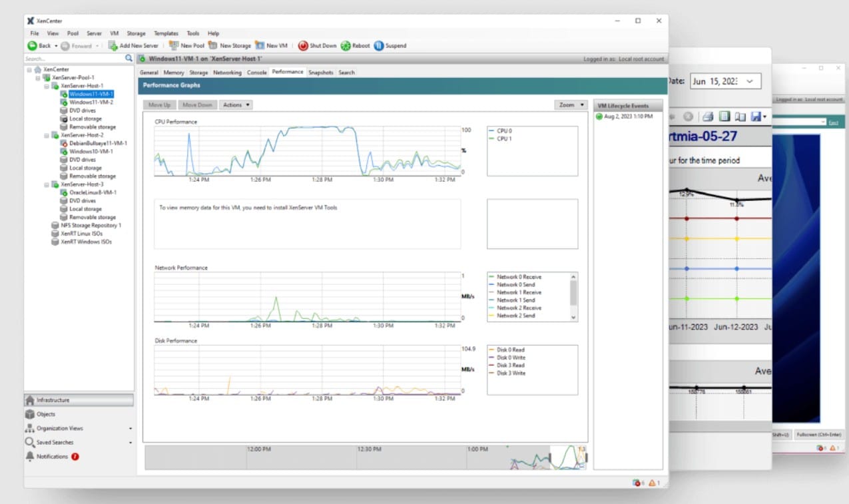Click the Actions button under Performance Graphs

tap(234, 105)
